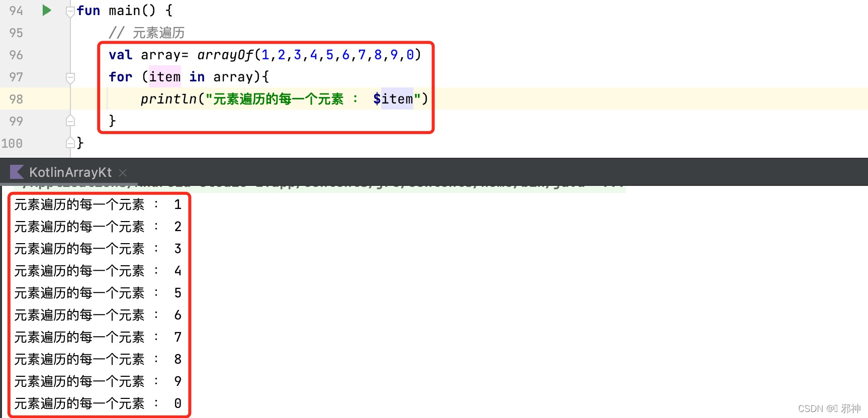Click line number 96 in the gutter
The height and width of the screenshot is (418, 868).
[16, 55]
